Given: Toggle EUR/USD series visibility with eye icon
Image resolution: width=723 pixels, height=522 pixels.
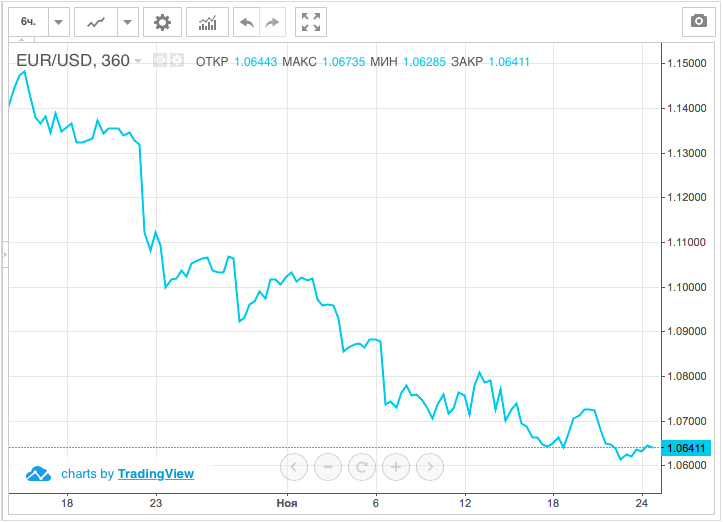Looking at the screenshot, I should 159,61.
